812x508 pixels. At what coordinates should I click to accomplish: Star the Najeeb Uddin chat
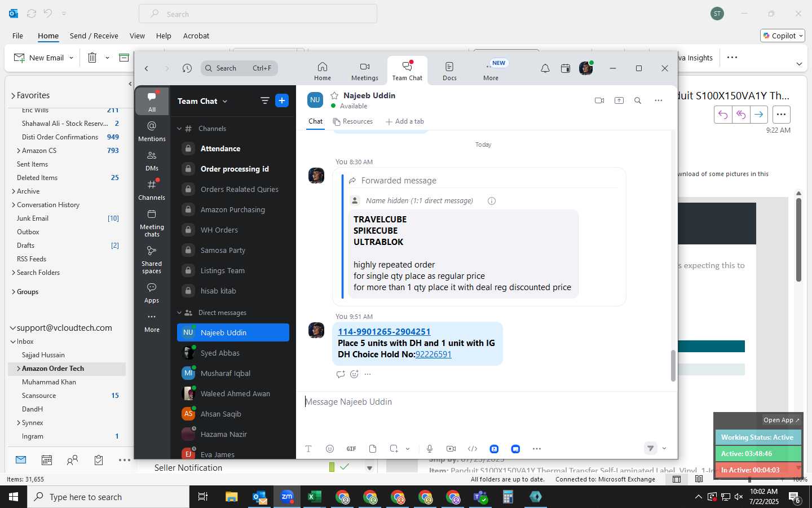[334, 95]
